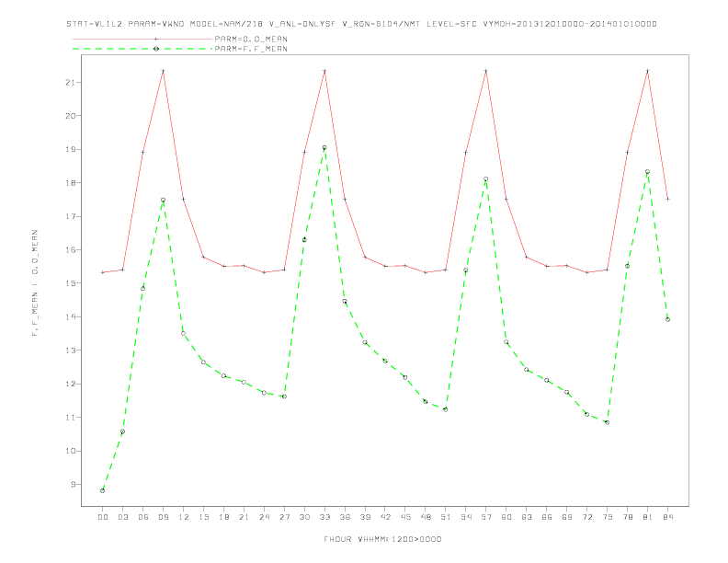Click the y-axis tick label 11

(x=70, y=418)
